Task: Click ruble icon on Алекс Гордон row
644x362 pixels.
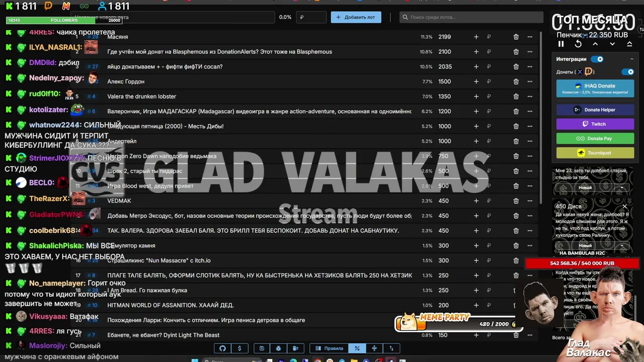Action: 489,81
